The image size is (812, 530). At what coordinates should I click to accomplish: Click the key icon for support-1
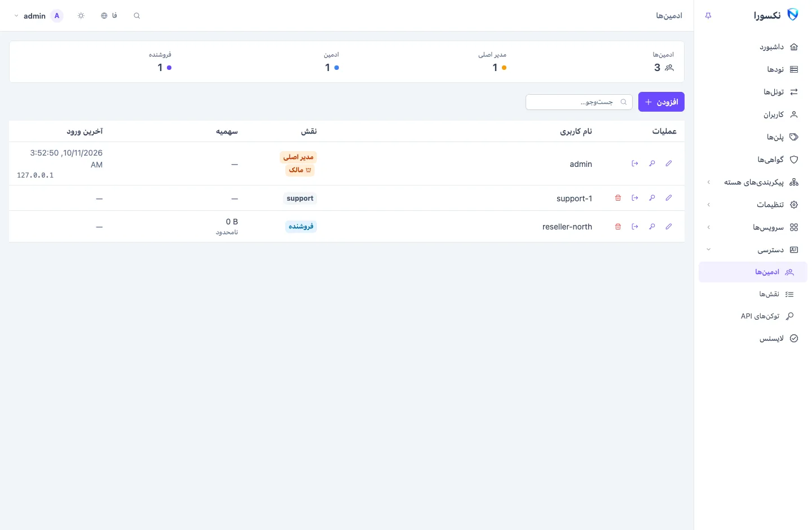[x=652, y=198]
